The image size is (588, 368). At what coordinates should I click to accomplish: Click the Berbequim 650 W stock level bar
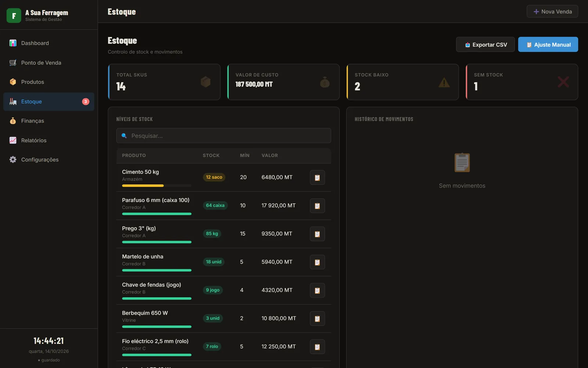pos(157,326)
